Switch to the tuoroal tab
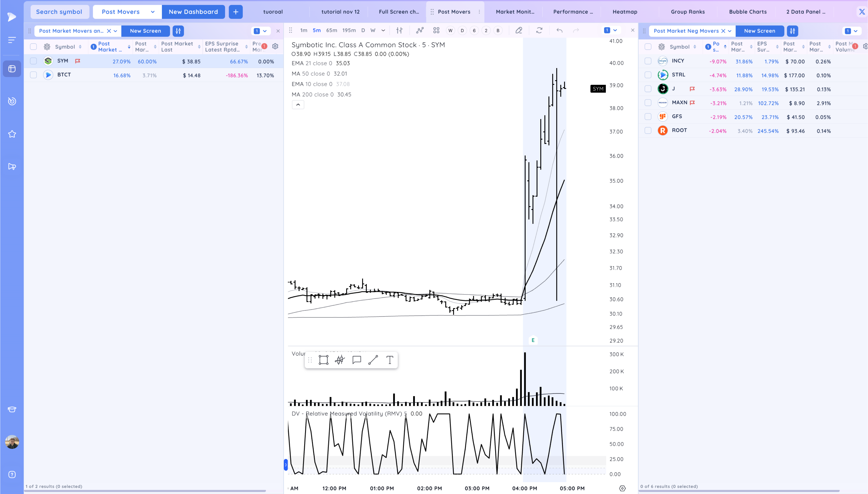Viewport: 868px width, 494px height. click(273, 12)
